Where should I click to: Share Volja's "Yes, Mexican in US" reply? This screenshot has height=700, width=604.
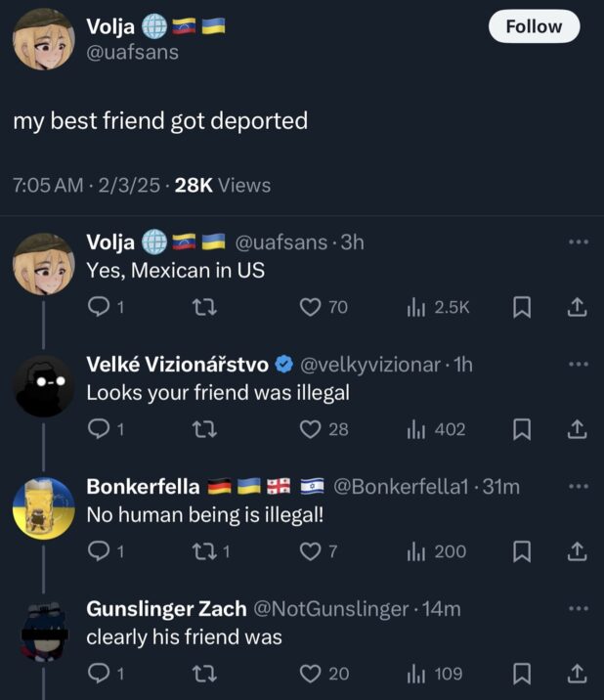pyautogui.click(x=577, y=307)
